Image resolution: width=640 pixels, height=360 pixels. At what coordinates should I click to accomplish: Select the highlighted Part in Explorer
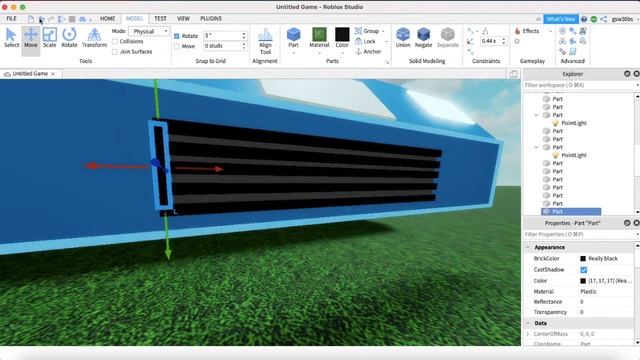571,211
